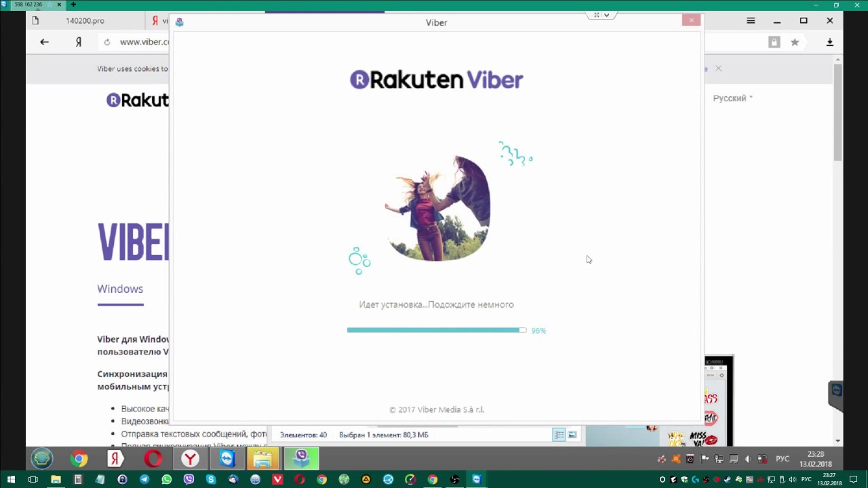Focus the www.viber.com address field
Screen dimensions: 868x488
[x=144, y=42]
